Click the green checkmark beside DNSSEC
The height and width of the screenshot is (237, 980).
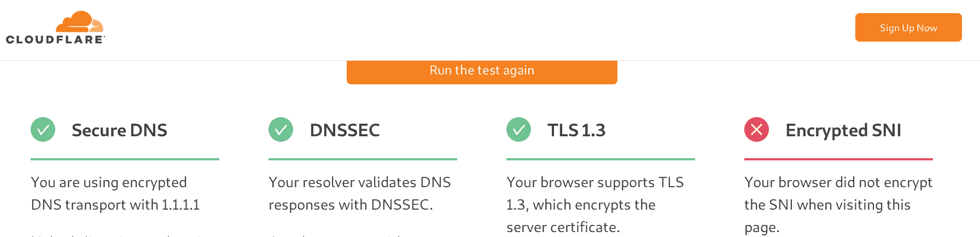click(x=281, y=130)
